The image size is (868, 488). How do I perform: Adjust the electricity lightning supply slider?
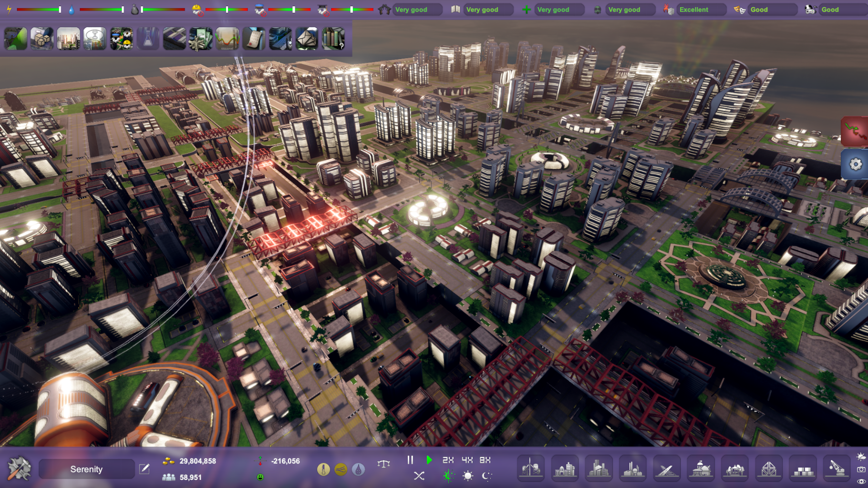[39, 10]
